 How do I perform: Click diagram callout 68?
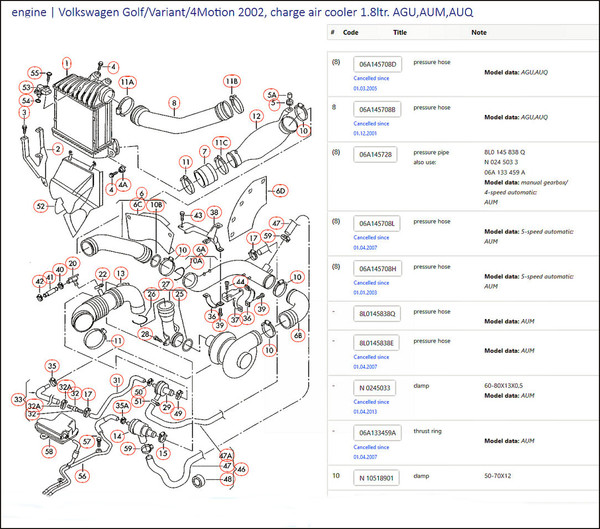tap(297, 335)
